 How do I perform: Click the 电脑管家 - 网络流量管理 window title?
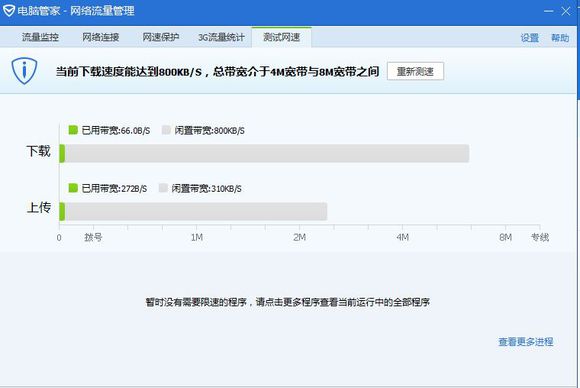tap(76, 11)
